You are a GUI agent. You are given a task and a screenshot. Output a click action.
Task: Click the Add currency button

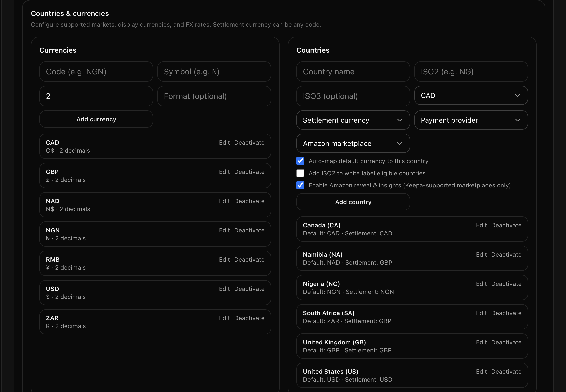[96, 119]
